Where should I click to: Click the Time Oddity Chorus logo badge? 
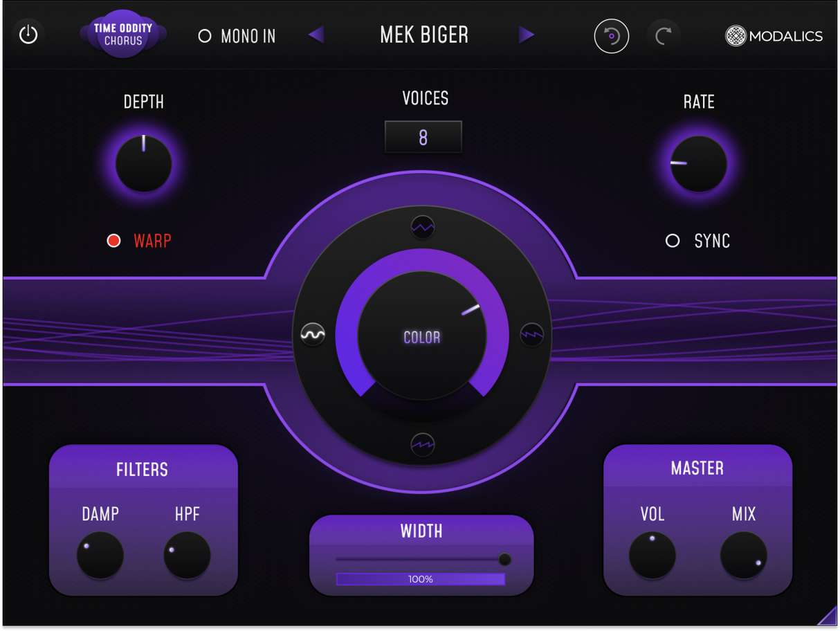[123, 35]
